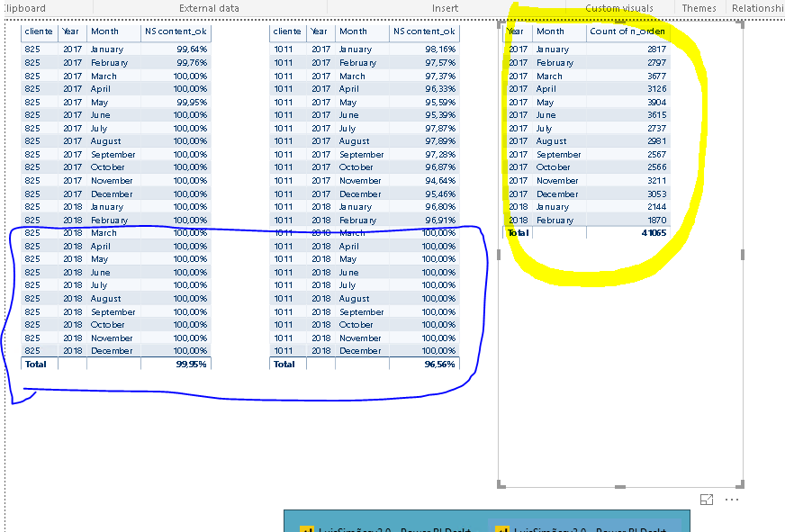Select the External data ribbon group label
Screen dimensions: 785x532
(x=209, y=8)
